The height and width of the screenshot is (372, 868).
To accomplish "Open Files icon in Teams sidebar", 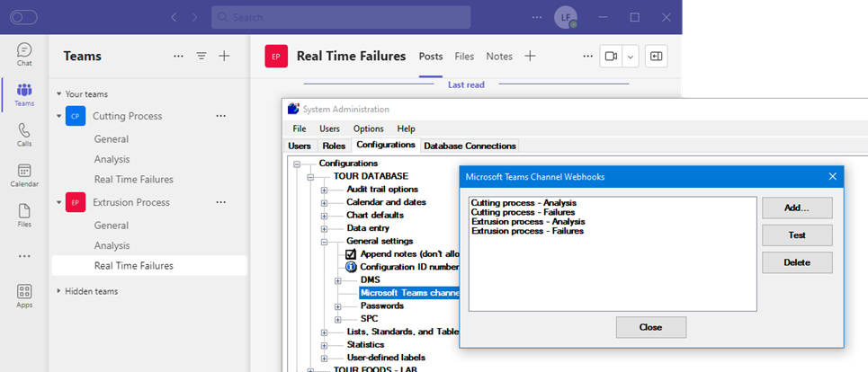I will point(24,216).
